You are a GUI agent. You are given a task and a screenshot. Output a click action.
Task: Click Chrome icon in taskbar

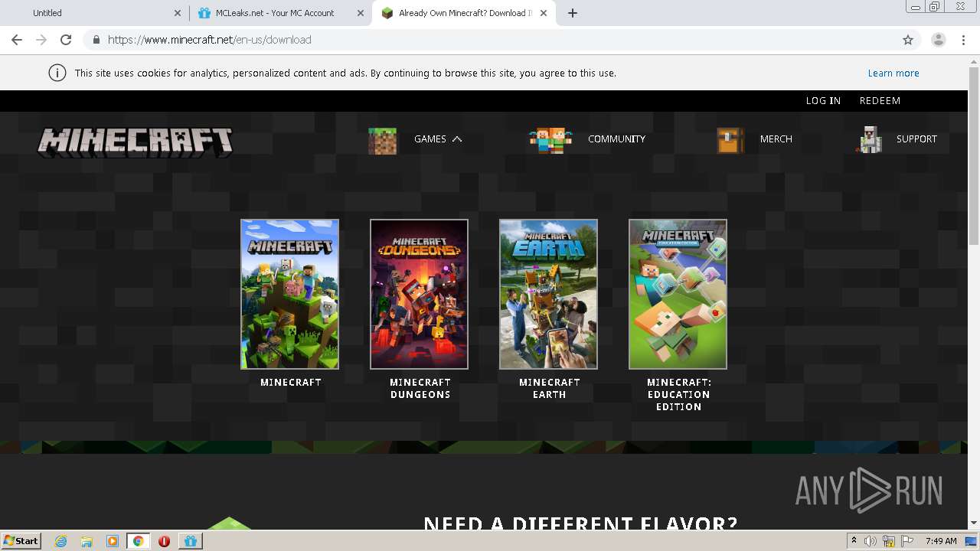tap(139, 541)
